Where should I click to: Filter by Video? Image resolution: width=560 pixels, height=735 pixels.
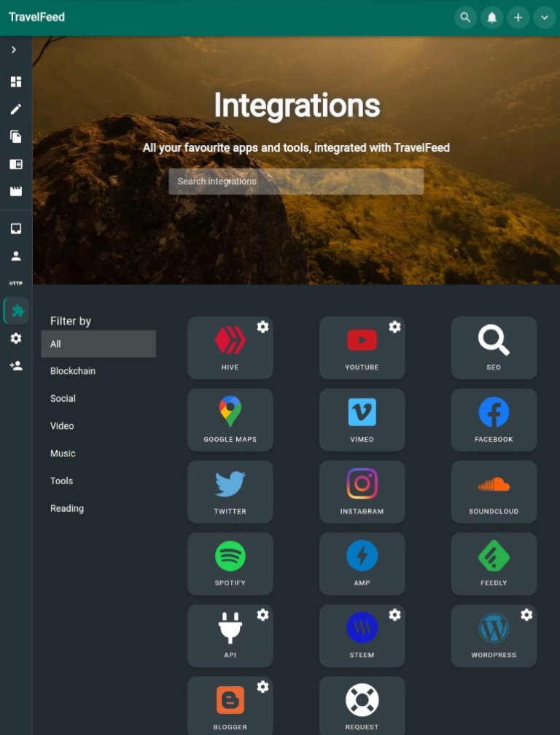98,426
